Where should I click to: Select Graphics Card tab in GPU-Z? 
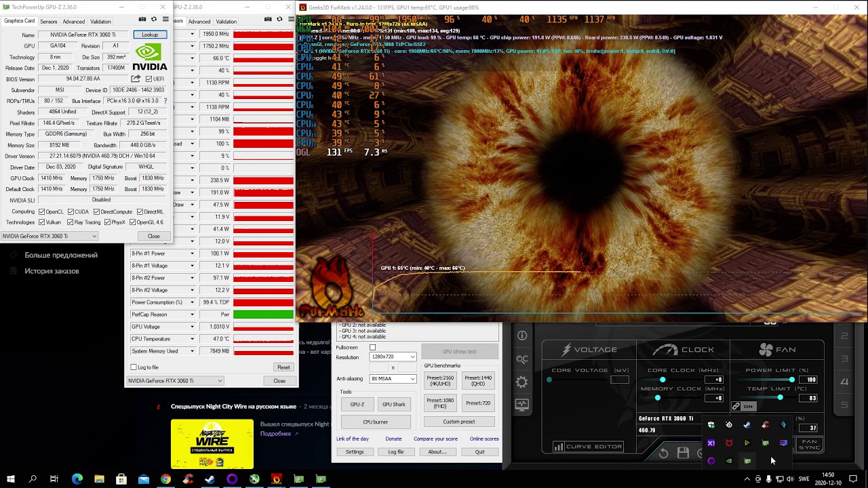(x=19, y=21)
